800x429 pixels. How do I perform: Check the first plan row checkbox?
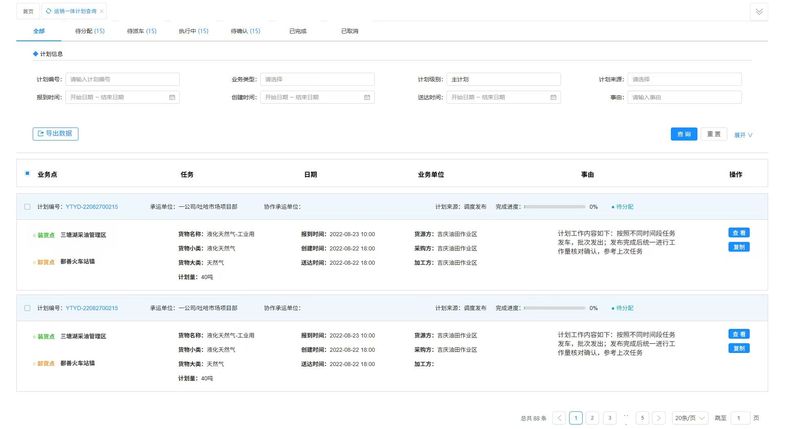pos(27,207)
